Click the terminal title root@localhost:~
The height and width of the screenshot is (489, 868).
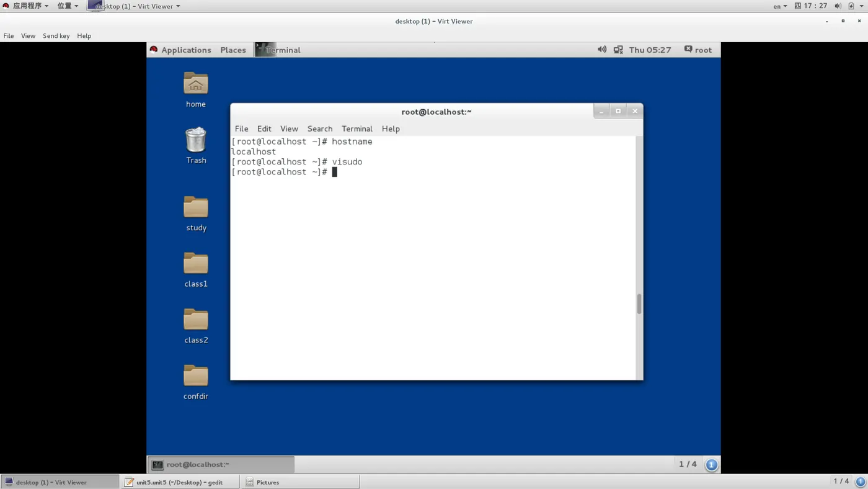click(x=436, y=112)
